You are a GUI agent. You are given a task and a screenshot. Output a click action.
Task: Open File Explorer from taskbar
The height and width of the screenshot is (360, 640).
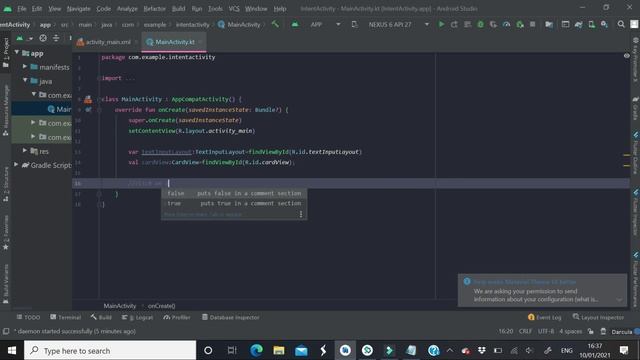click(279, 350)
